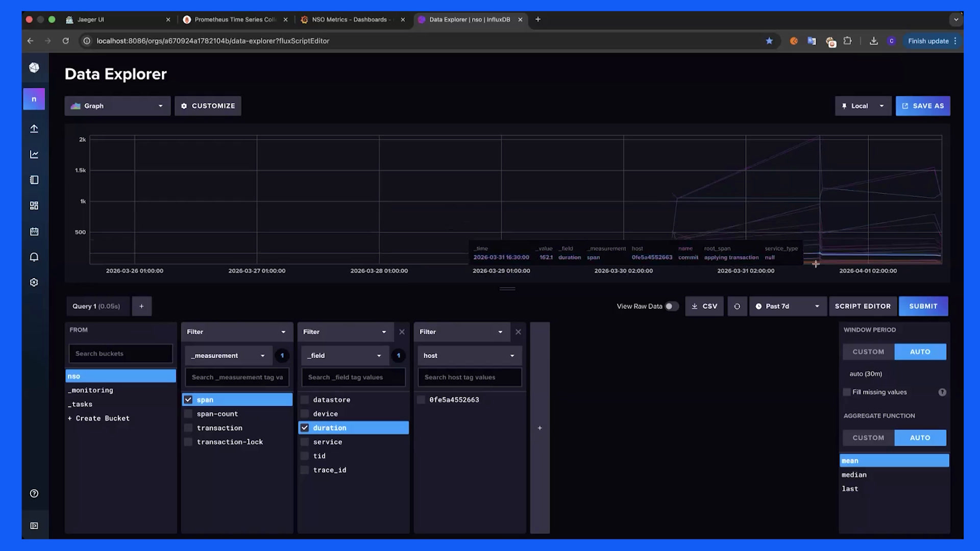Open the SCRIPT EDITOR

click(863, 306)
